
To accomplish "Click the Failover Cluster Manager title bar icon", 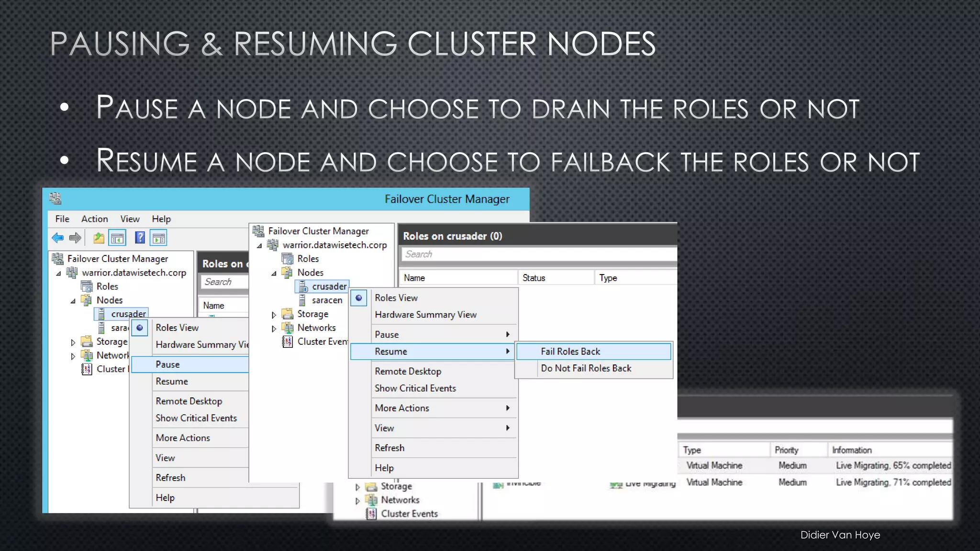I will point(55,198).
